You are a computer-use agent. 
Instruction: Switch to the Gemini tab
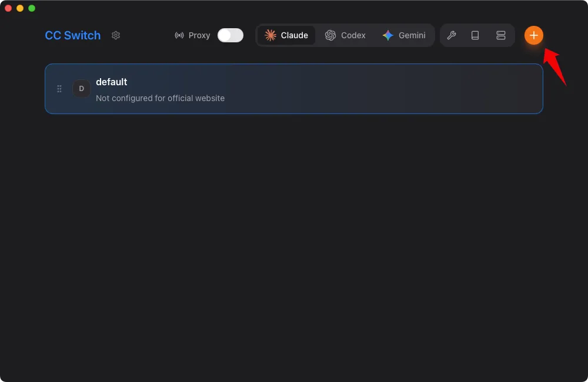point(404,35)
